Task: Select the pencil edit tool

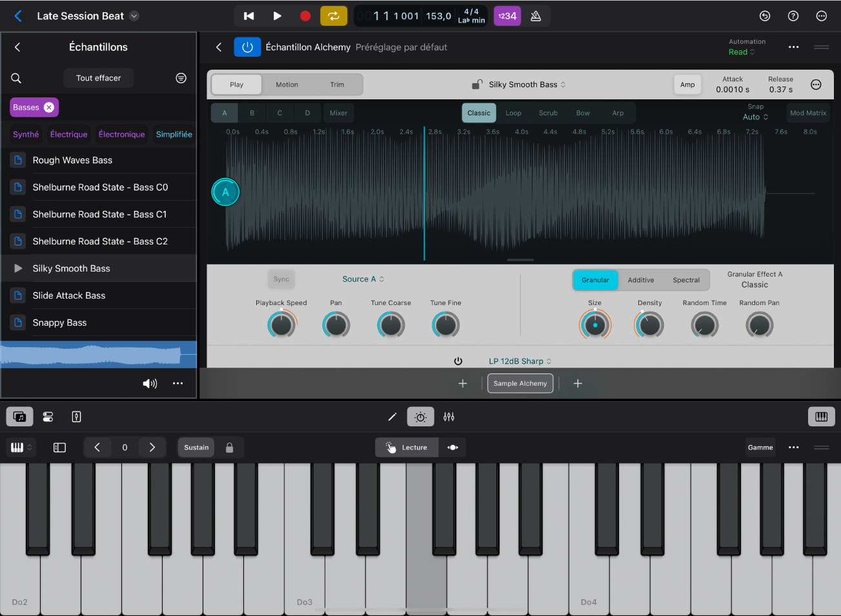Action: pos(392,416)
